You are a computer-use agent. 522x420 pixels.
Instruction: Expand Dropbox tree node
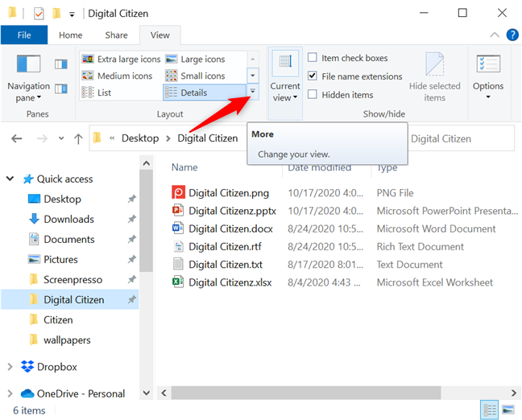(10, 367)
